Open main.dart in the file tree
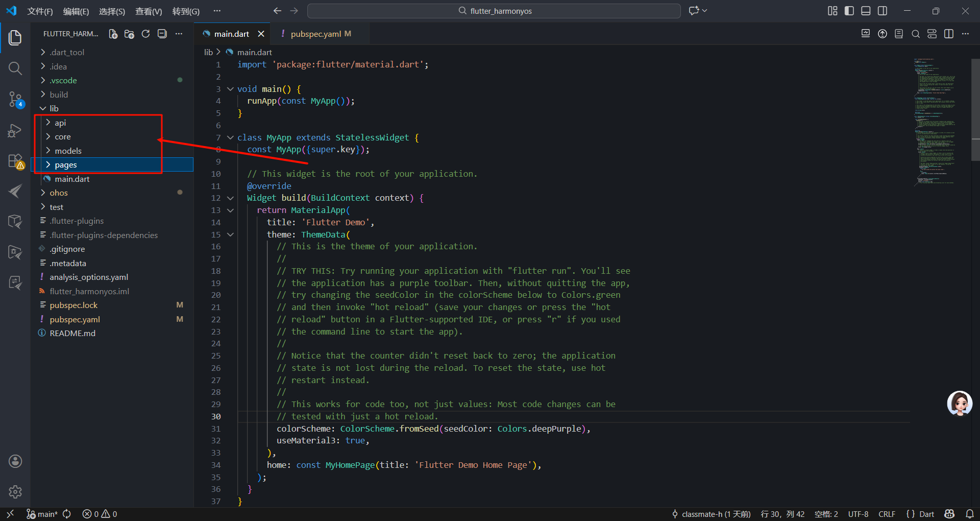This screenshot has width=980, height=521. click(x=112, y=179)
